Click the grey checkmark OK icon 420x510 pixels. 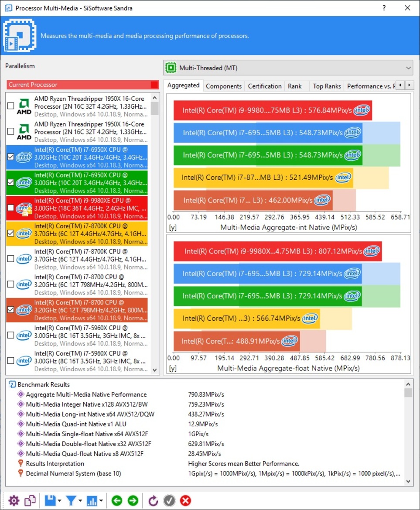[169, 500]
